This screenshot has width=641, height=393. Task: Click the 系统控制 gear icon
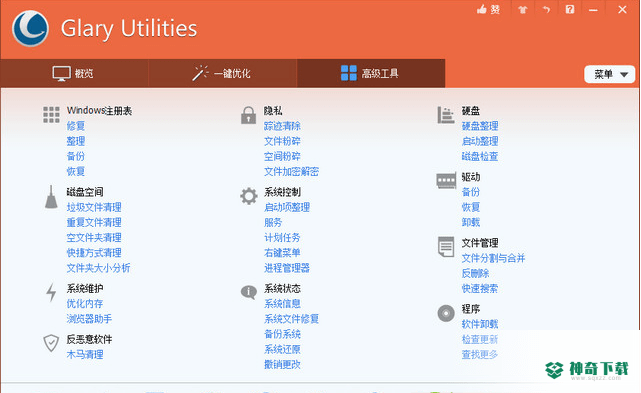[x=249, y=196]
